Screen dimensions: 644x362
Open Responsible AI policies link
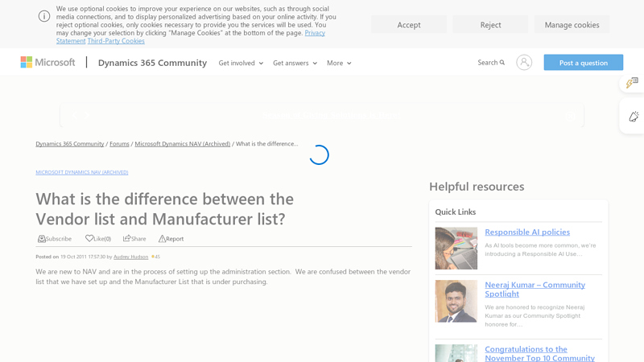(x=527, y=232)
